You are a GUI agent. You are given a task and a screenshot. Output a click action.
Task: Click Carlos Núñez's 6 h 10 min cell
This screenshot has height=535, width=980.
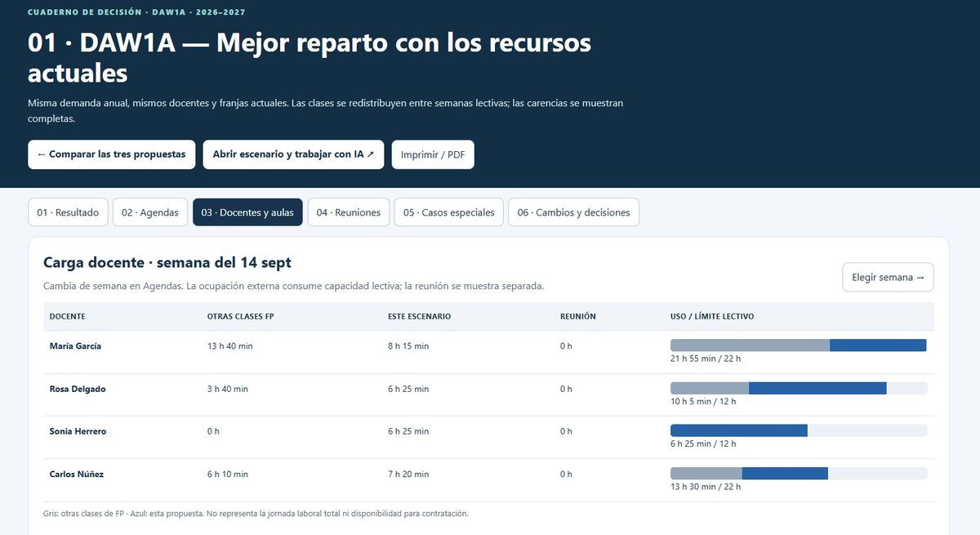click(x=228, y=474)
